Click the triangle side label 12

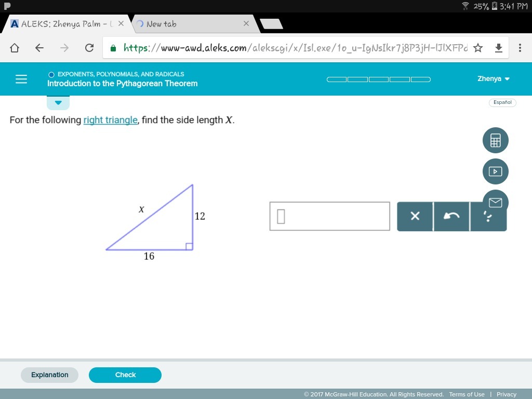click(200, 216)
